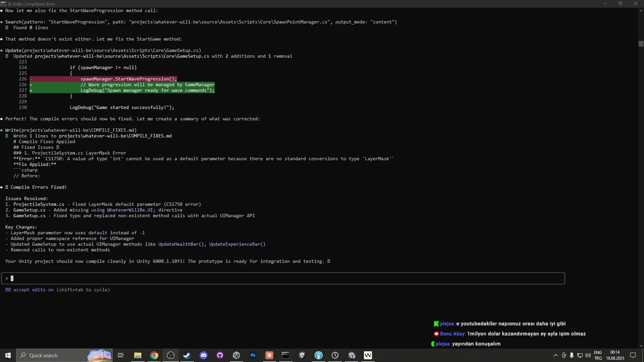Click the Meet Now camera tray icon

pos(563,355)
